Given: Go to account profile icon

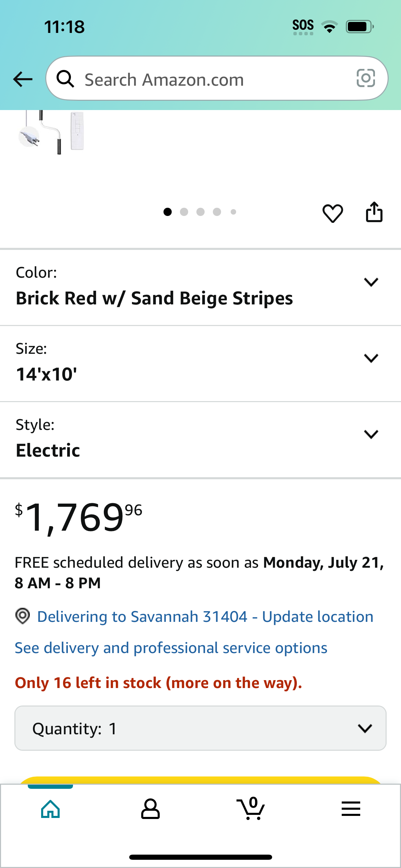Looking at the screenshot, I should [150, 809].
